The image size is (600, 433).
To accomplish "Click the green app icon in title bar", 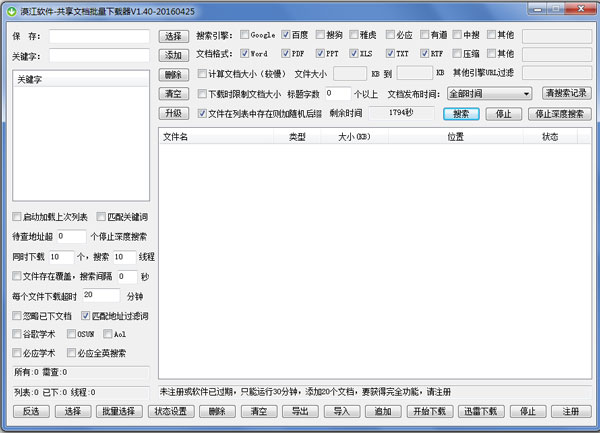I will pyautogui.click(x=12, y=11).
